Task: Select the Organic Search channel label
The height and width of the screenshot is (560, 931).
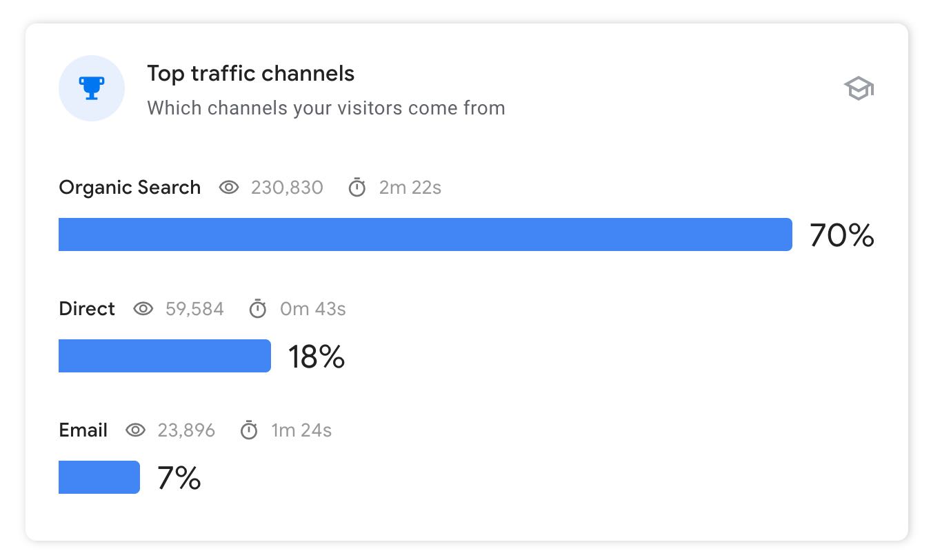Action: [x=130, y=188]
